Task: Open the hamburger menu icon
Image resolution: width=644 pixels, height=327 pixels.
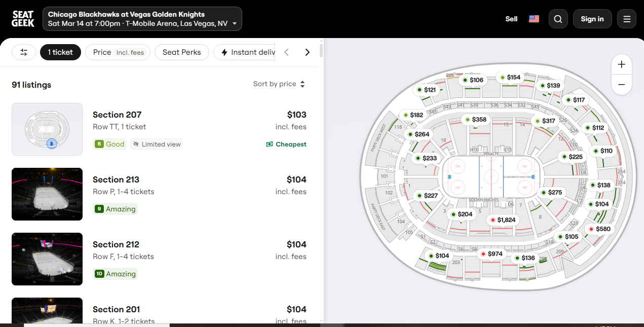Action: click(627, 19)
